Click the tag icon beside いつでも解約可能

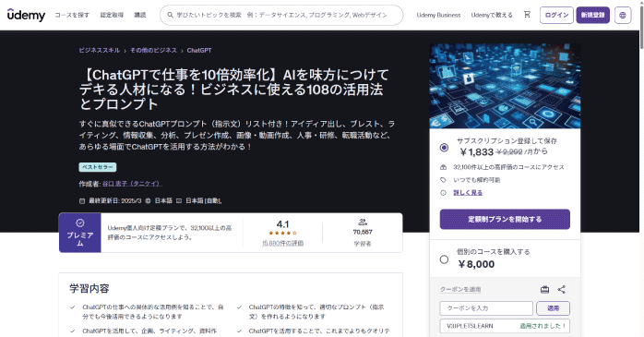pyautogui.click(x=443, y=180)
